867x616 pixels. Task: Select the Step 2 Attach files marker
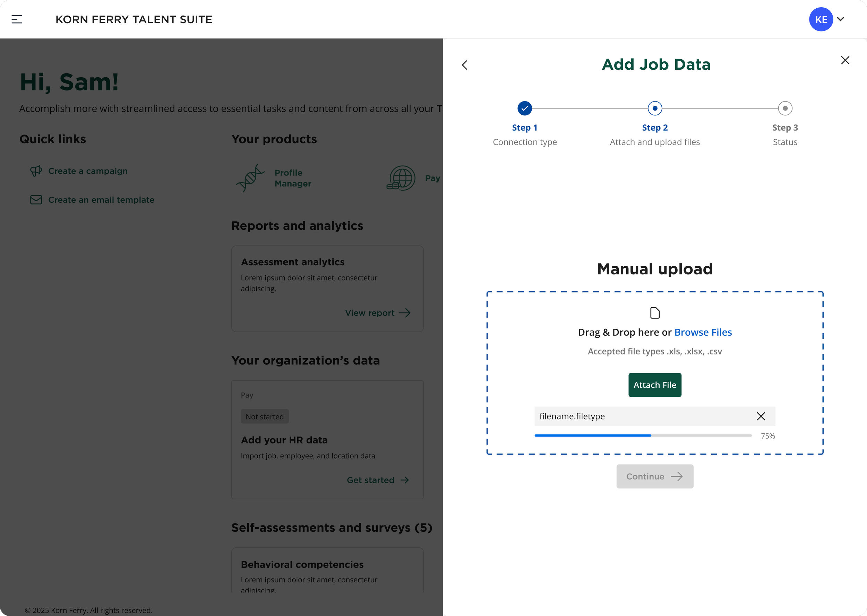(655, 108)
